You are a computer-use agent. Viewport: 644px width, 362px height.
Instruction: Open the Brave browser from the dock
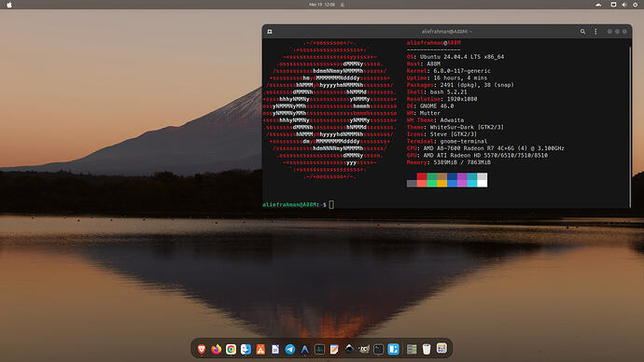click(202, 349)
